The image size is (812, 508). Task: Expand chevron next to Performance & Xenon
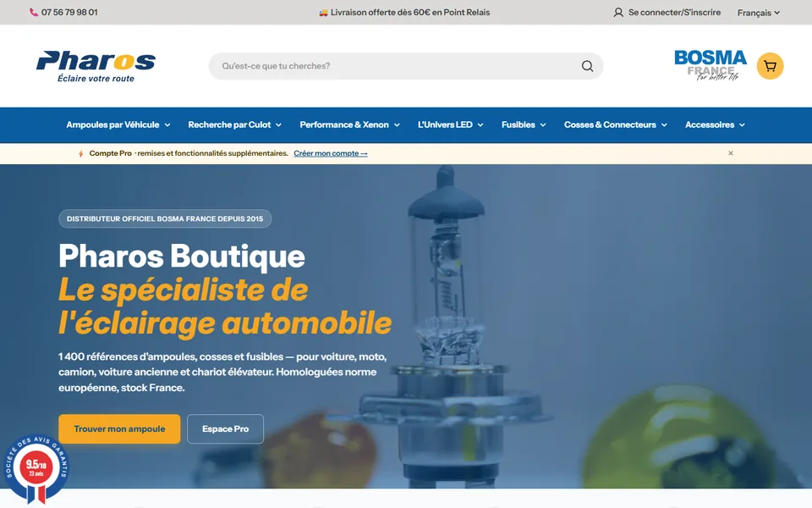pos(397,125)
